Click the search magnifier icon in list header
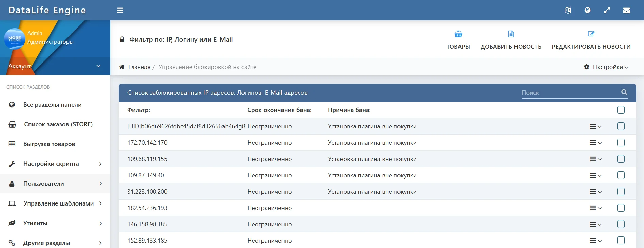Image resolution: width=644 pixels, height=248 pixels. [624, 92]
